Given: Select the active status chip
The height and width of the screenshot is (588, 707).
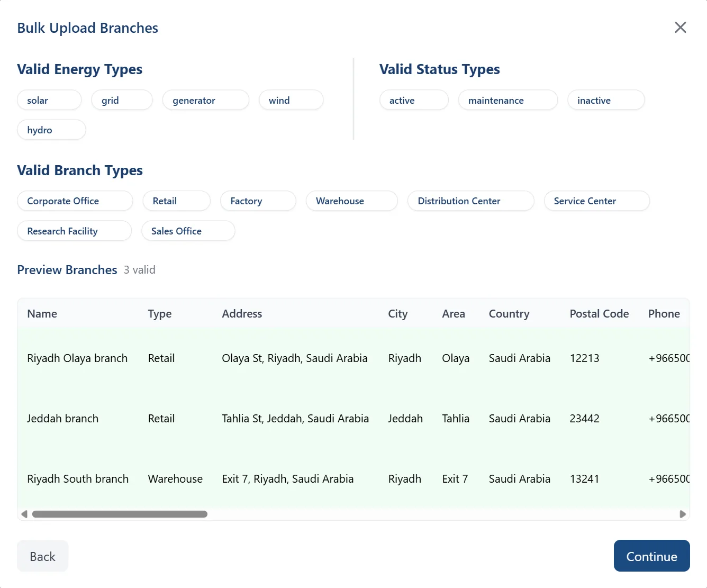Looking at the screenshot, I should 414,100.
